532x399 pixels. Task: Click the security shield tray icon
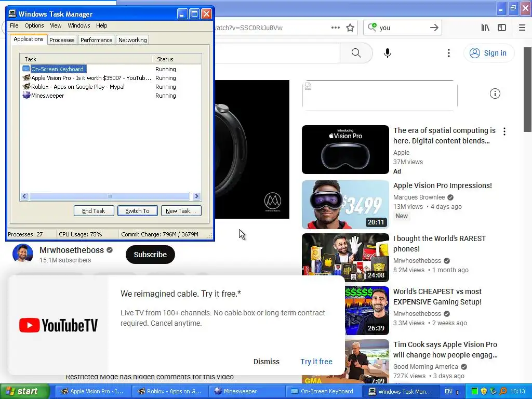(x=484, y=392)
